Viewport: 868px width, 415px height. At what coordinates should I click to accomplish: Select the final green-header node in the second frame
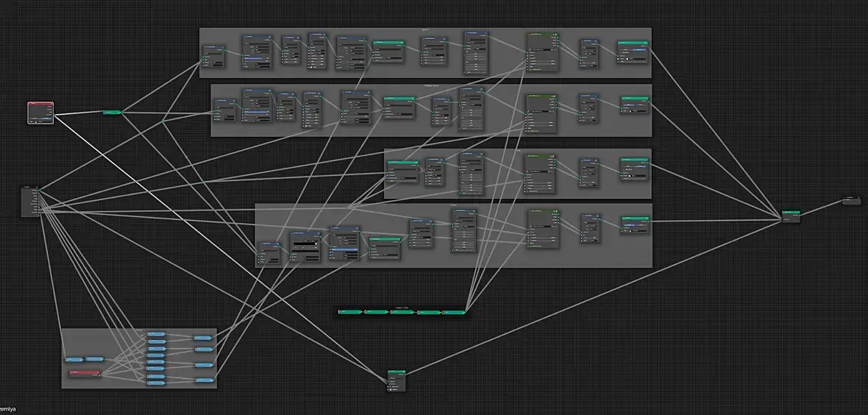click(x=634, y=105)
